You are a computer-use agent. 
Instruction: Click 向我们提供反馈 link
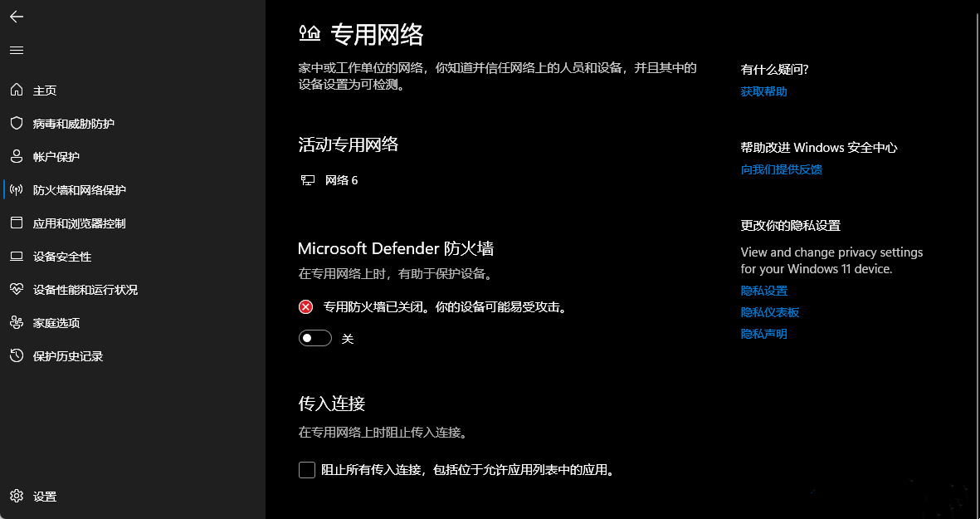(781, 169)
